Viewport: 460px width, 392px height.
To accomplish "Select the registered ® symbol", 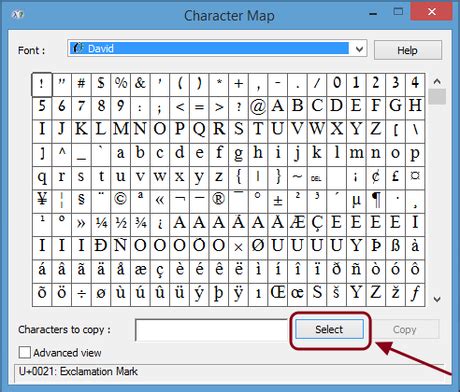I will tap(219, 202).
